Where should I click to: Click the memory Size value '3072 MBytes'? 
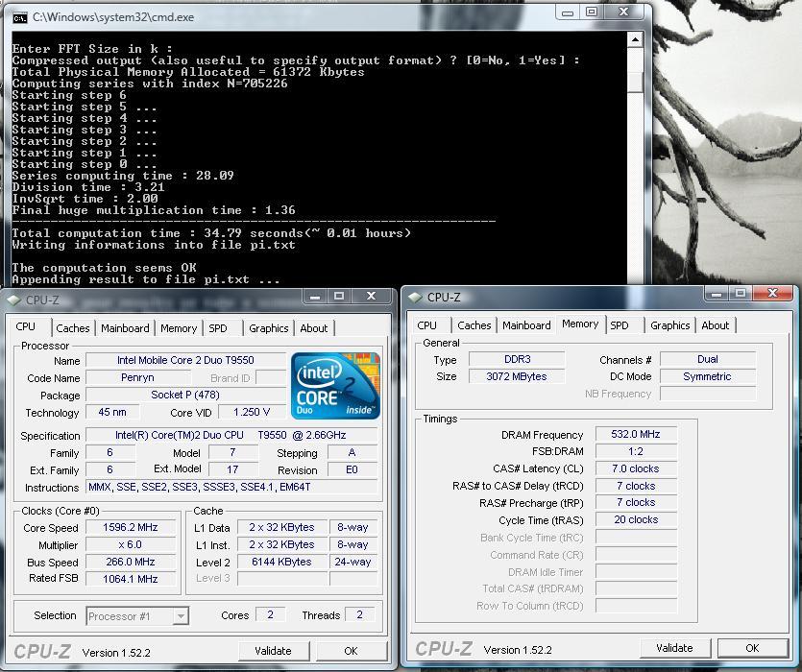pyautogui.click(x=517, y=376)
